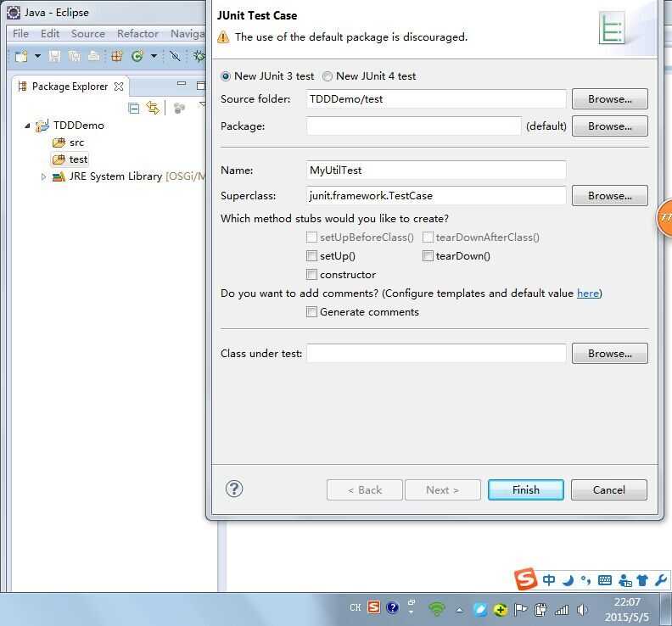Click the disabled tearDownAfterClass() checkbox
The height and width of the screenshot is (626, 672).
(x=428, y=238)
